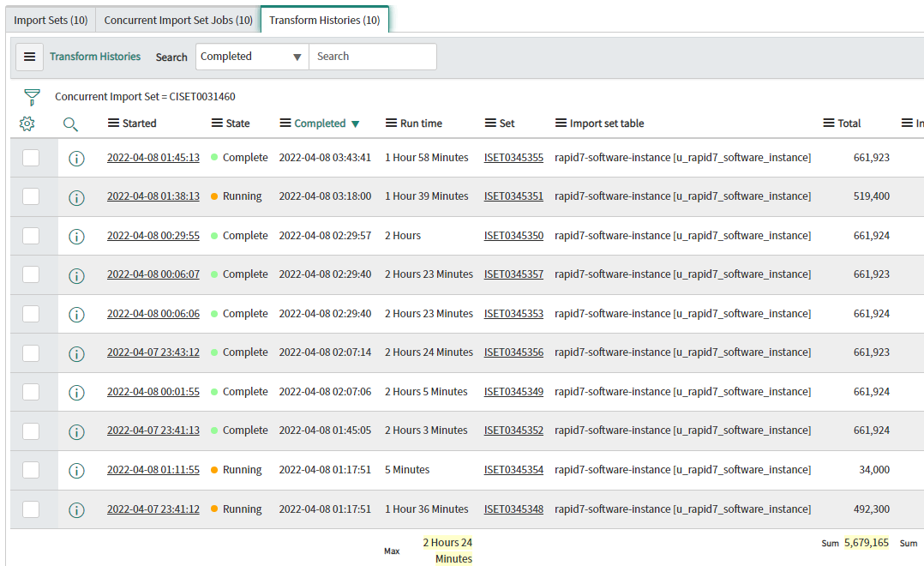Viewport: 924px width, 566px height.
Task: Open the list controls hamburger menu
Action: point(29,57)
